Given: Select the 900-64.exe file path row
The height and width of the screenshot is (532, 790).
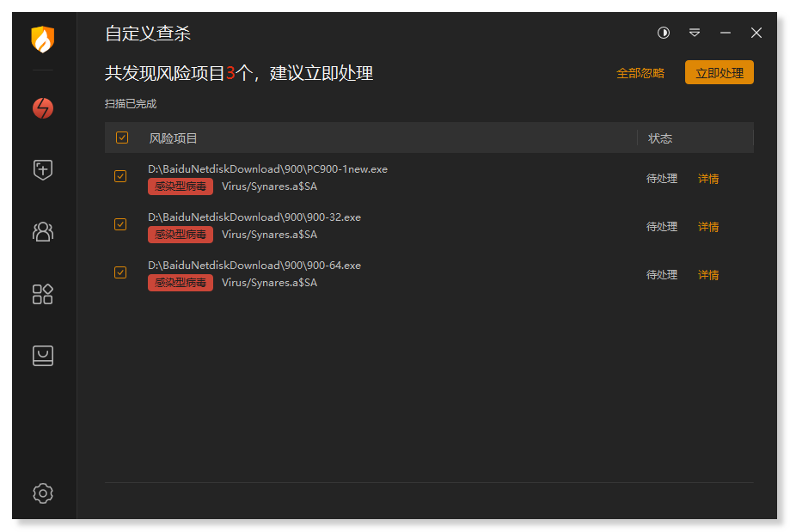Looking at the screenshot, I should click(x=254, y=266).
